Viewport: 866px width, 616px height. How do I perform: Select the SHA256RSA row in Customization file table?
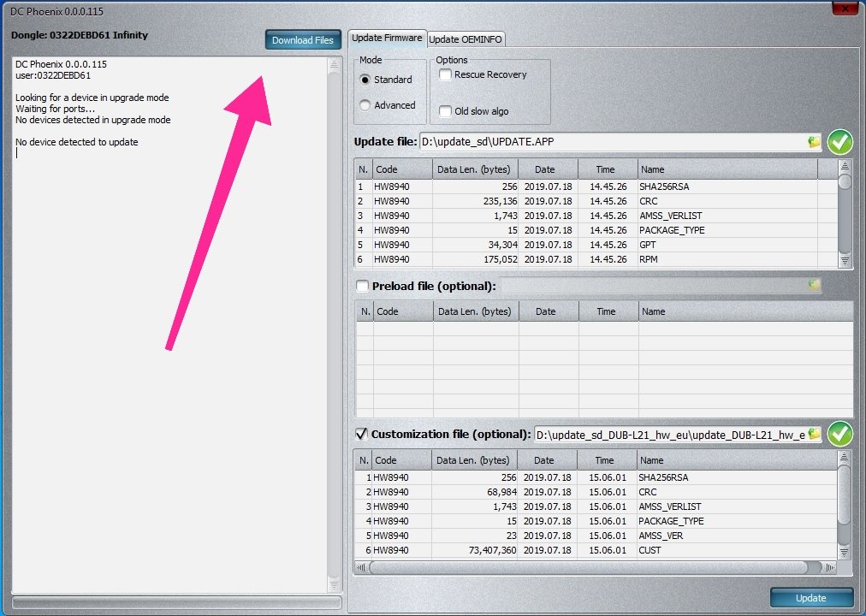tap(596, 477)
